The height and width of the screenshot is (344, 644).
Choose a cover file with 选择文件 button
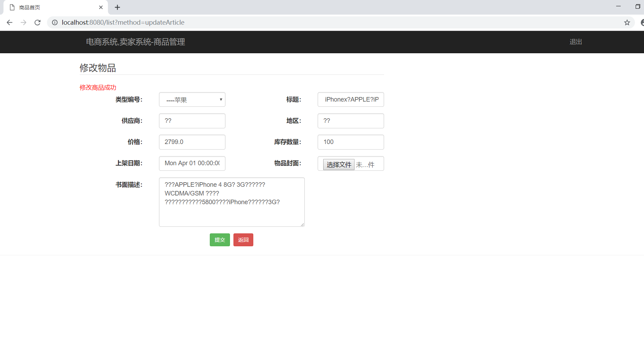339,165
